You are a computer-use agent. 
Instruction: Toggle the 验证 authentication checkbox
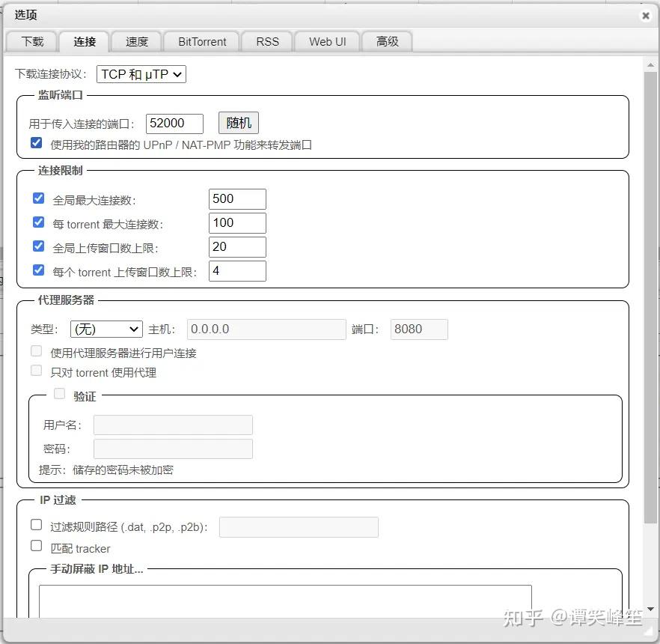(x=59, y=394)
